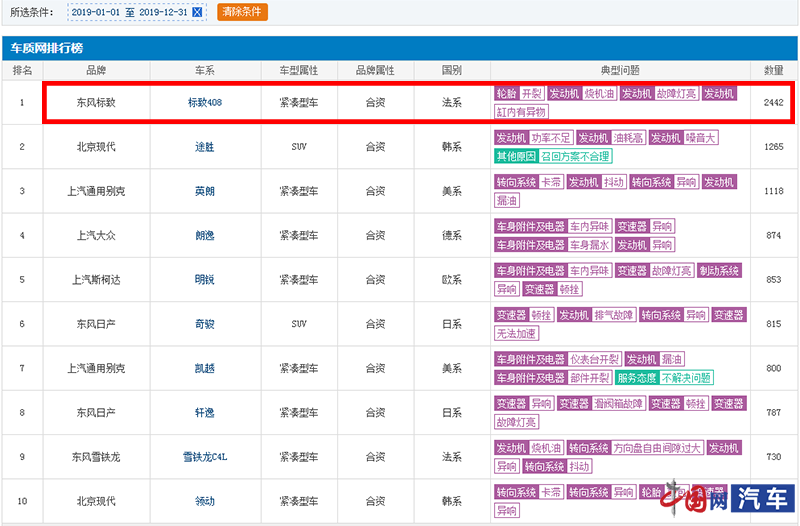Select the 车质网排行榜 tab title
Screen dimensions: 800x526
click(45, 48)
